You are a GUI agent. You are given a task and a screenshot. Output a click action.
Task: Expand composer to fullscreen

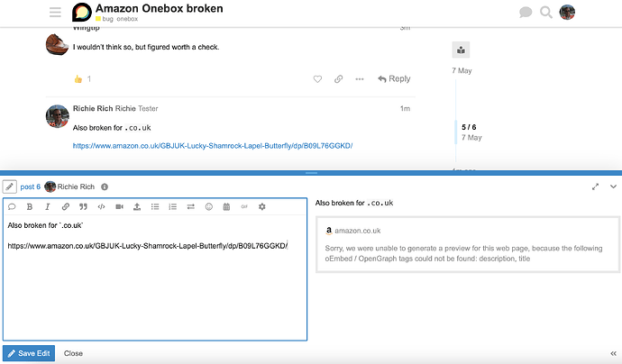click(595, 187)
